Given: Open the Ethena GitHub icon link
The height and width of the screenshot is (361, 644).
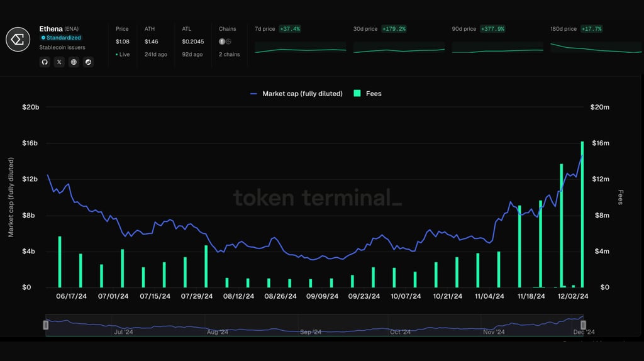Looking at the screenshot, I should point(45,62).
